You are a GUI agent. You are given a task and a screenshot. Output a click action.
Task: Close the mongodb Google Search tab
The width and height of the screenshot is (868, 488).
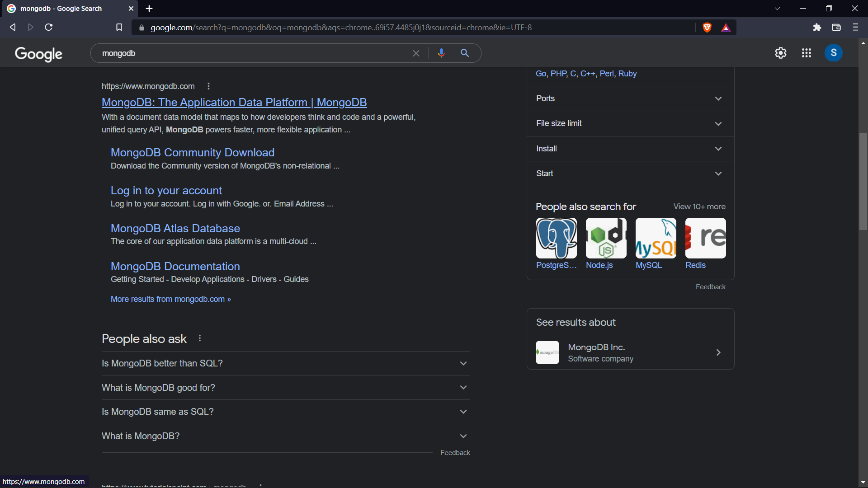point(131,9)
